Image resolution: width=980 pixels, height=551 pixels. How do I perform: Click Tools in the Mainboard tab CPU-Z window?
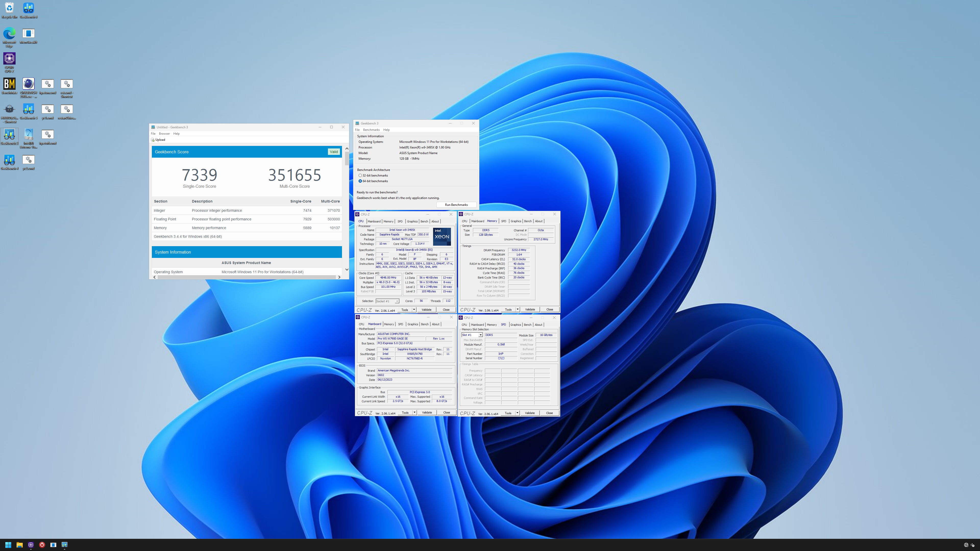pos(405,412)
